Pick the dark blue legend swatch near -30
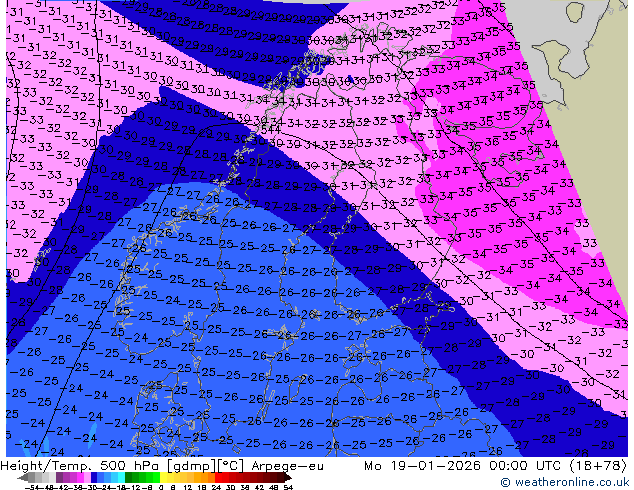 pyautogui.click(x=94, y=477)
